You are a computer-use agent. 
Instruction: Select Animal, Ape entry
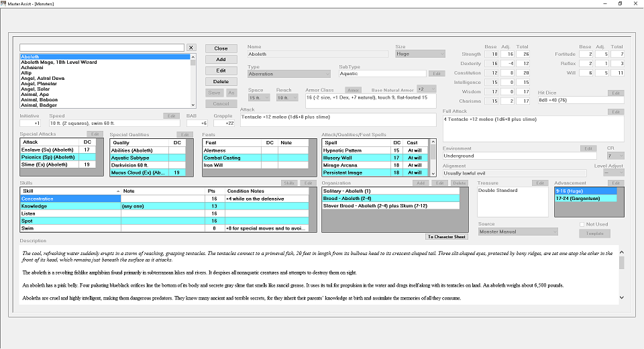tap(105, 94)
